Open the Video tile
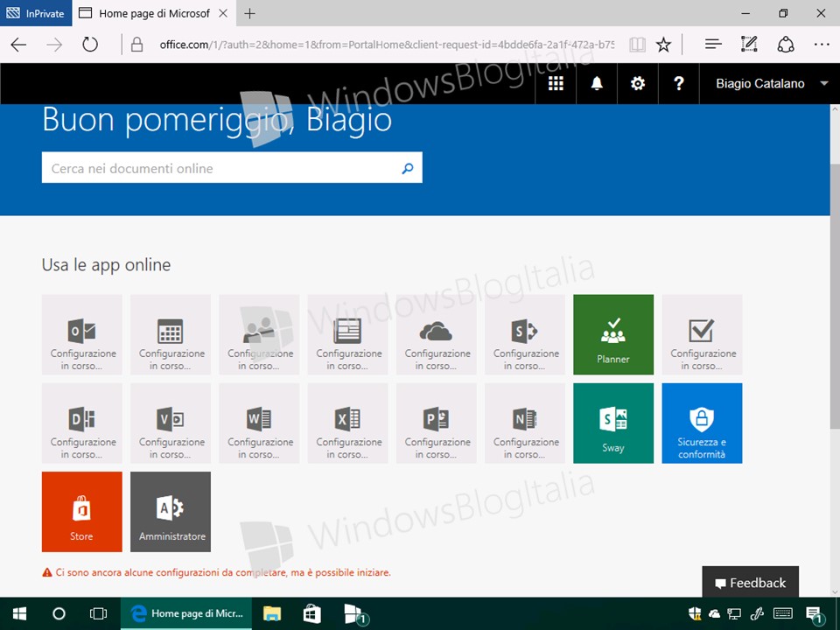 click(171, 423)
